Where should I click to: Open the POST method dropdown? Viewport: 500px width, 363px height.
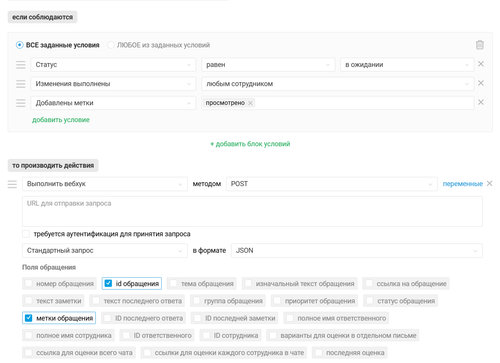click(332, 184)
